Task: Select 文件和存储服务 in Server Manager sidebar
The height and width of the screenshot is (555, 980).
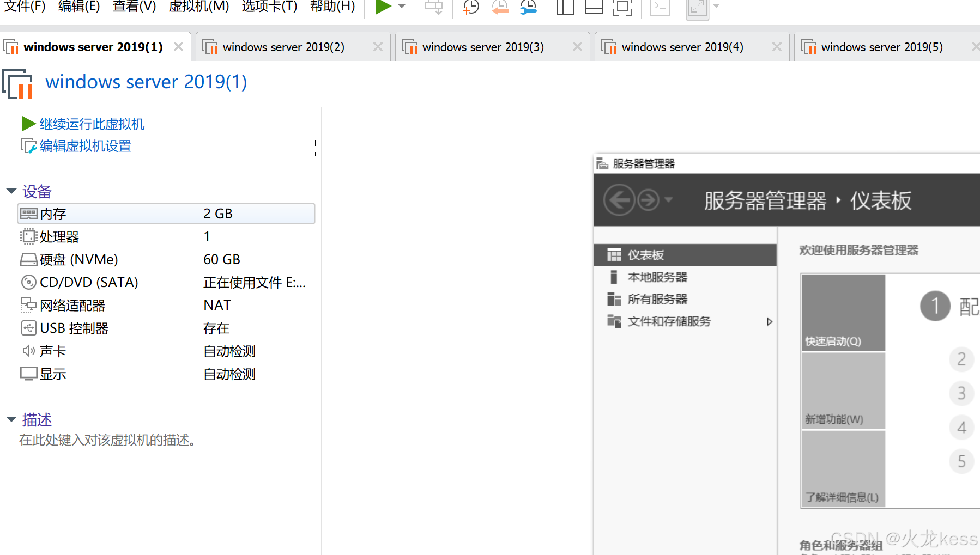Action: point(685,321)
